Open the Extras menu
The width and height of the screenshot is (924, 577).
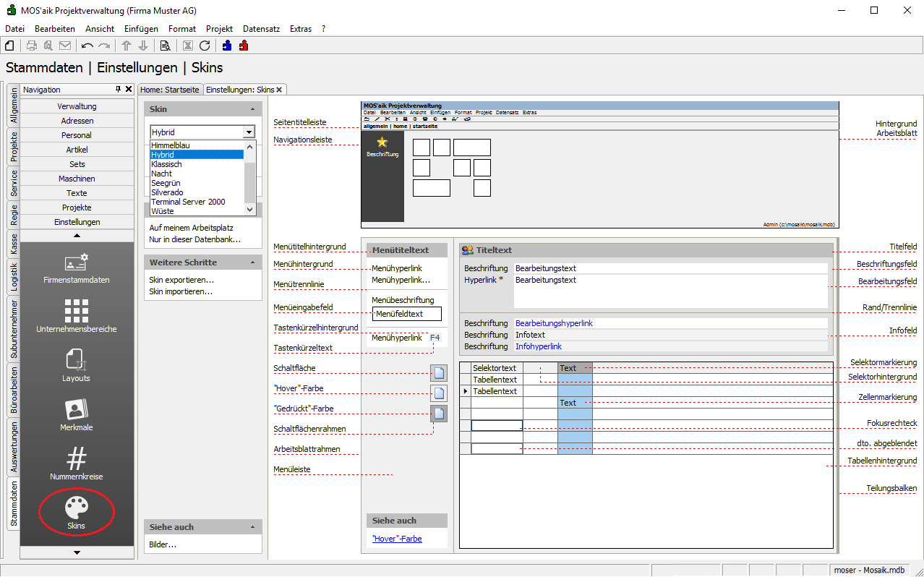301,29
